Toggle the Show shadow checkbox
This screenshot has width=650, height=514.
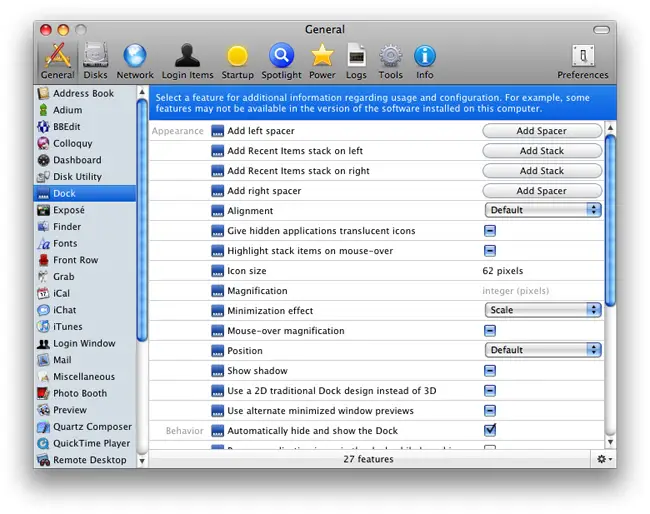click(490, 371)
